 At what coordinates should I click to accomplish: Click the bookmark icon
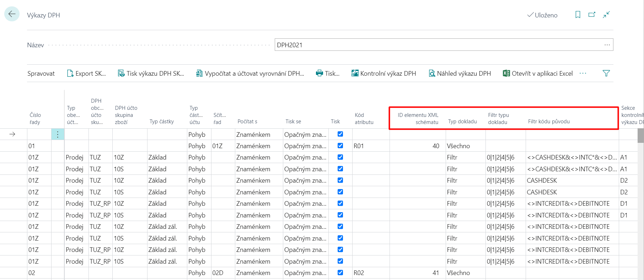(578, 15)
